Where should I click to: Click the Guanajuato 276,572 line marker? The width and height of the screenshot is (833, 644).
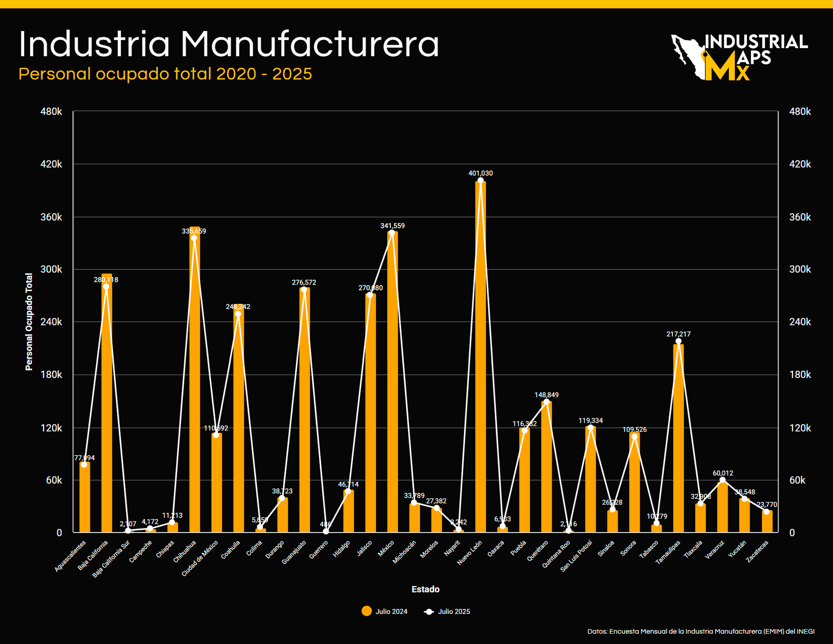coord(304,289)
